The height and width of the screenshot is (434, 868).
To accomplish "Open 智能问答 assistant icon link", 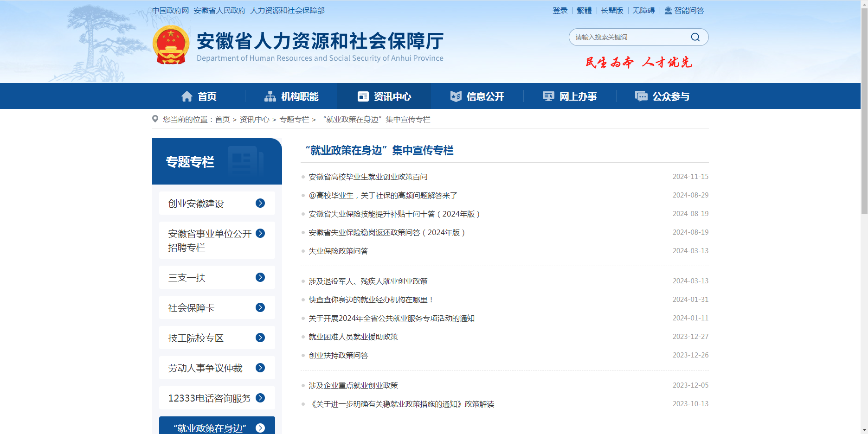I will (668, 11).
